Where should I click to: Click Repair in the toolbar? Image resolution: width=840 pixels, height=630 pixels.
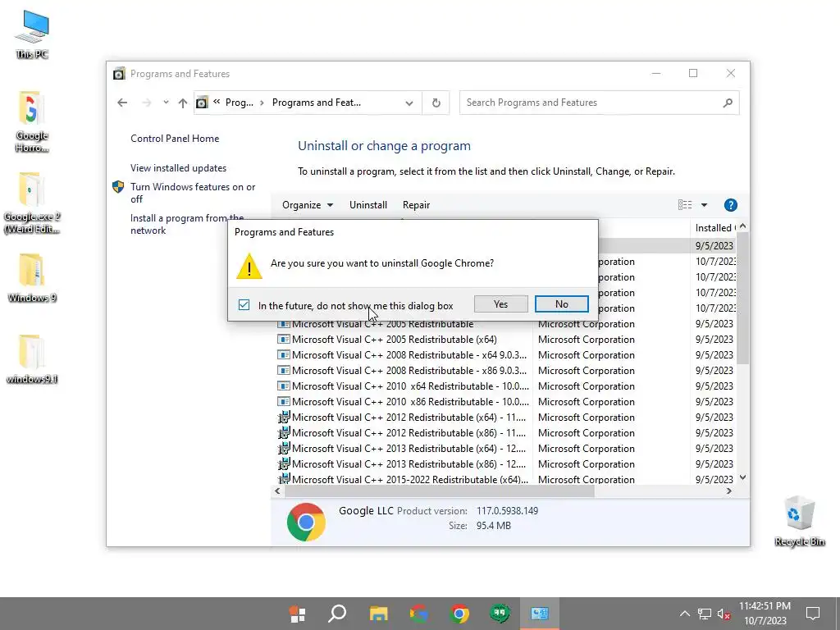coord(416,204)
